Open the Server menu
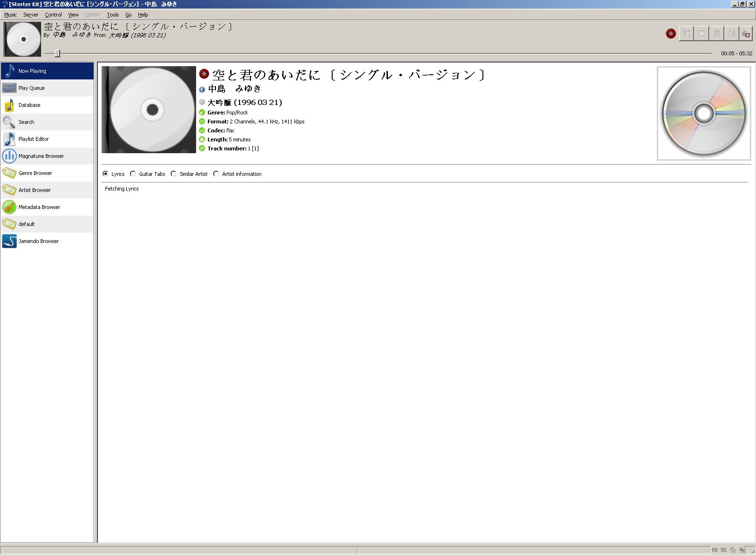This screenshot has width=756, height=556. pos(31,15)
